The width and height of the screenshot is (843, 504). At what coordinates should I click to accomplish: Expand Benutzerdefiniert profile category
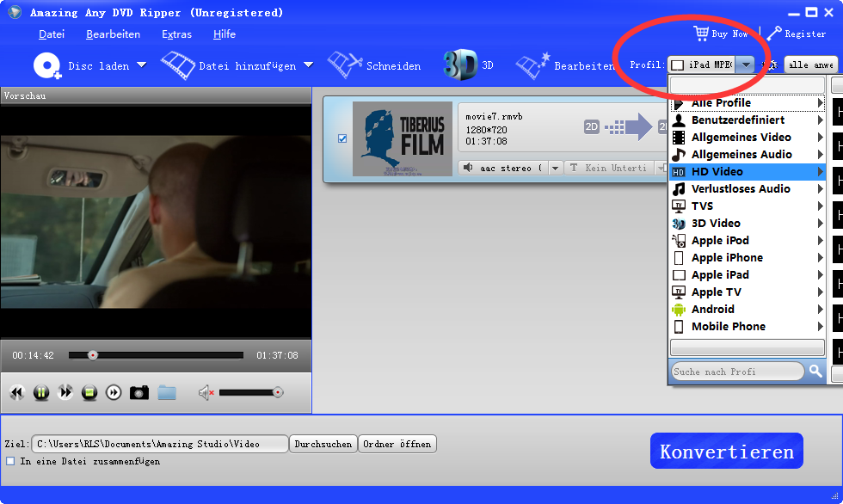748,120
